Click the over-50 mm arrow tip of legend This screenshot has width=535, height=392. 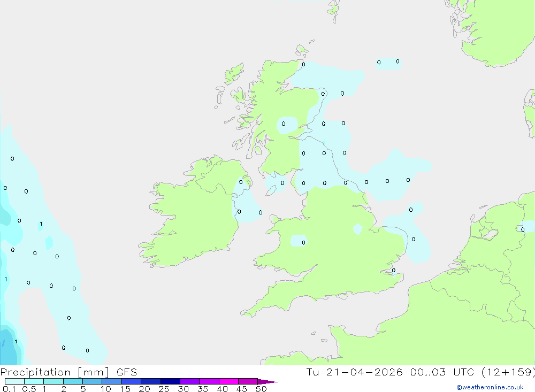[x=267, y=381]
